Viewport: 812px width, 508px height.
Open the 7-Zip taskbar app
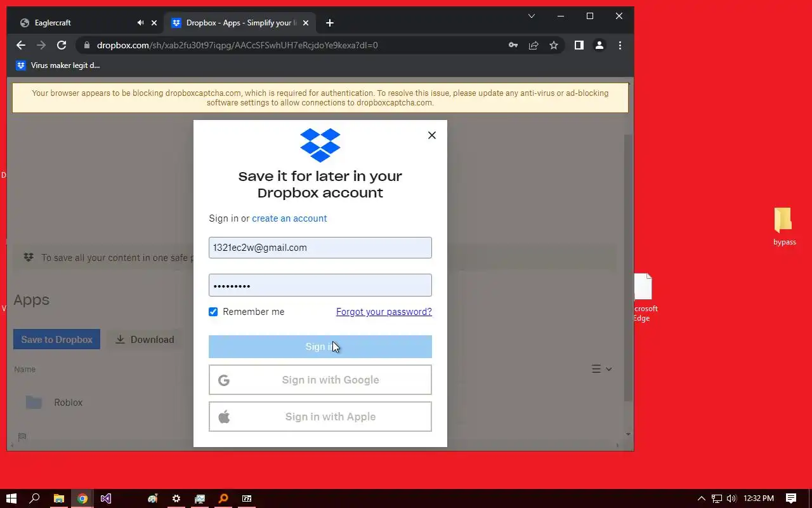[x=247, y=498]
